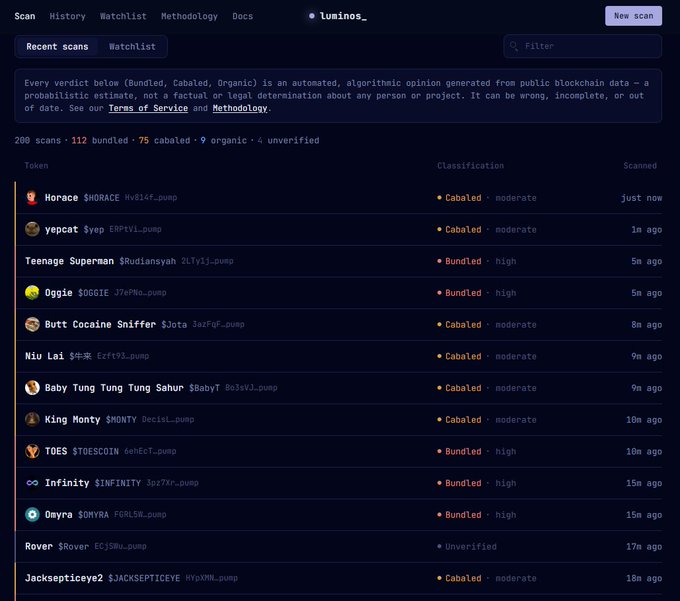Click the dot icon beside luminos_ logo
This screenshot has width=680, height=601.
311,16
